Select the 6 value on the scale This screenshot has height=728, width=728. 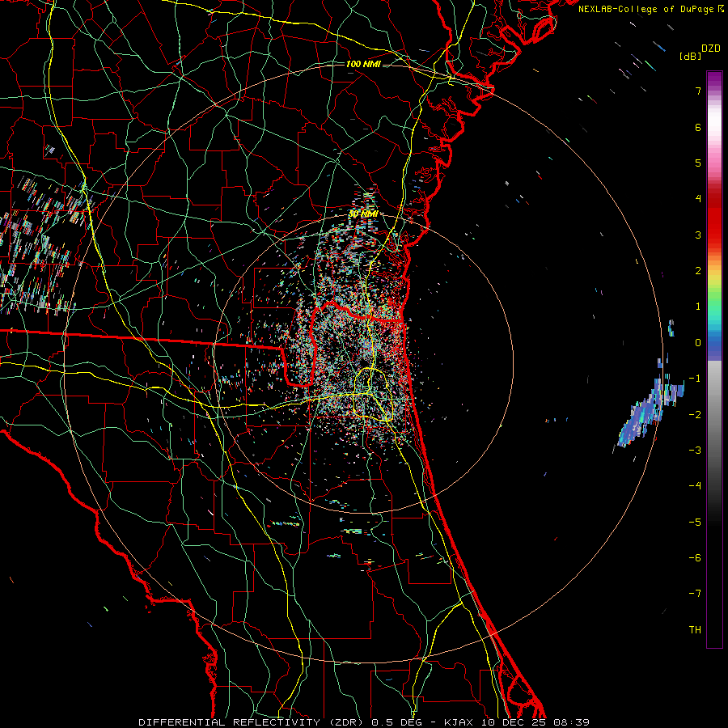tap(698, 127)
